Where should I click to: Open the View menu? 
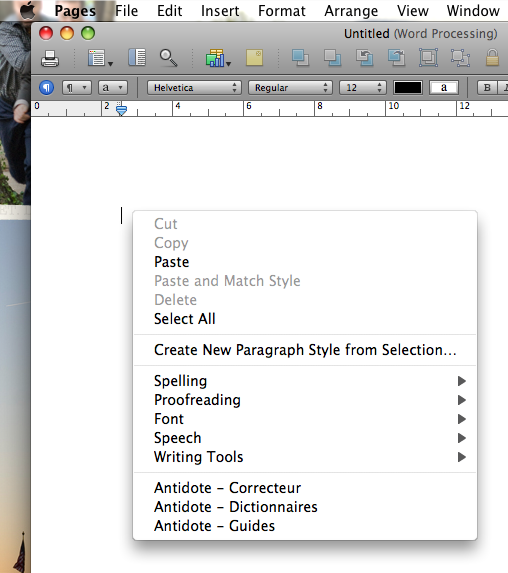413,11
